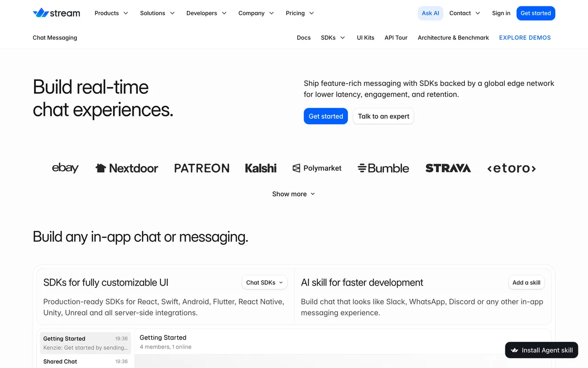Viewport: 588px width, 368px height.
Task: Click the Chat Messaging label
Action: click(55, 38)
